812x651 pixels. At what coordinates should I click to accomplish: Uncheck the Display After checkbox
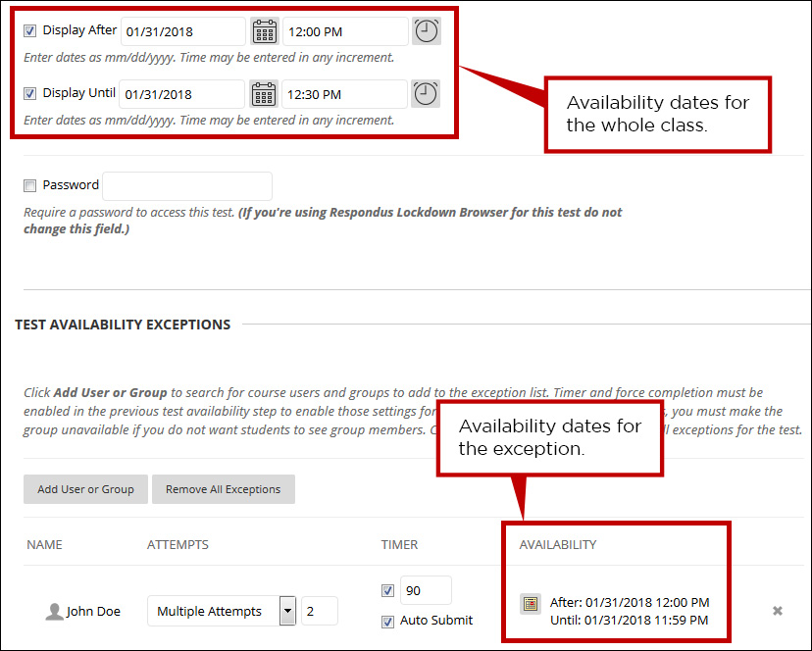tap(29, 29)
